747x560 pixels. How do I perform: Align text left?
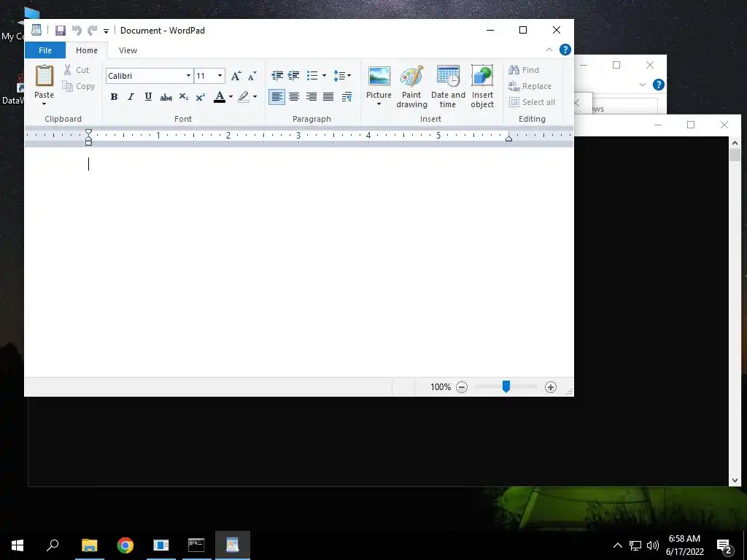[276, 97]
